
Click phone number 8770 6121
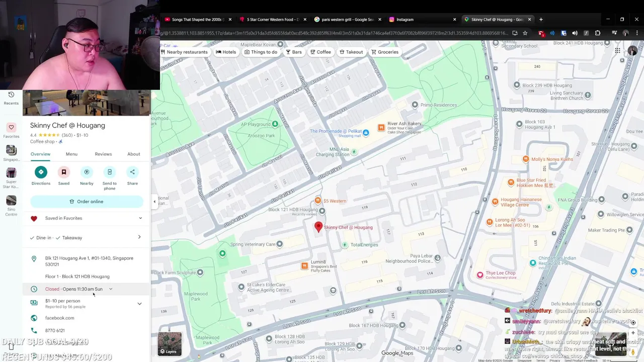(x=55, y=330)
